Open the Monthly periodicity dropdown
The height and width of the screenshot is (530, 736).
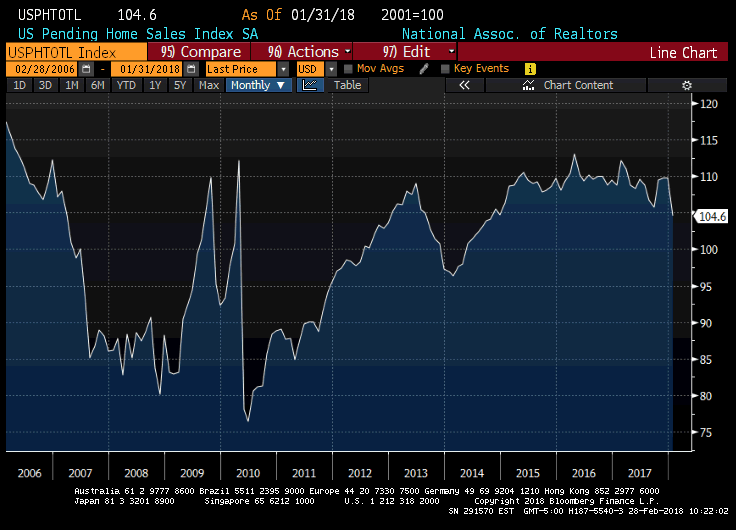(259, 85)
